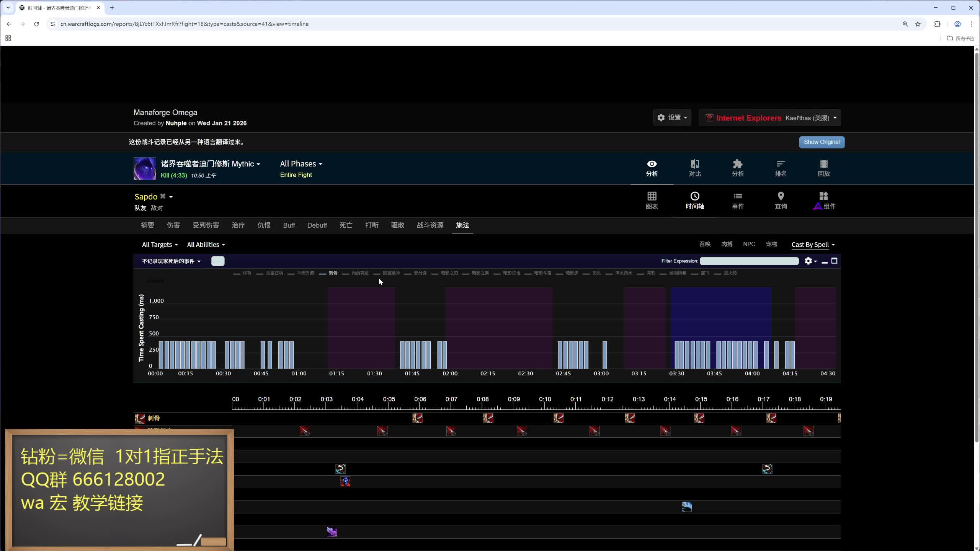Expand the All Targets dropdown

point(160,245)
